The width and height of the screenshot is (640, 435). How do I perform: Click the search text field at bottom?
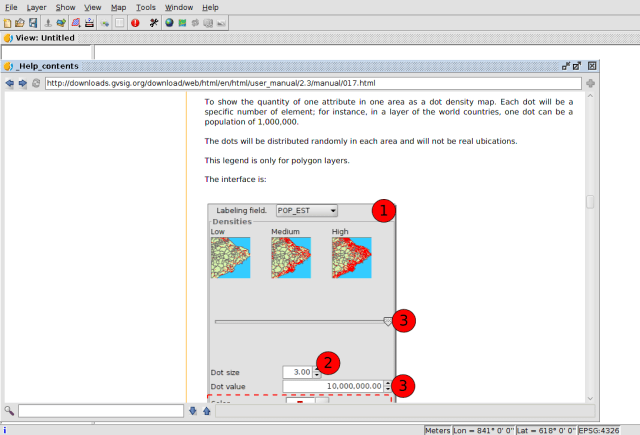coord(100,410)
